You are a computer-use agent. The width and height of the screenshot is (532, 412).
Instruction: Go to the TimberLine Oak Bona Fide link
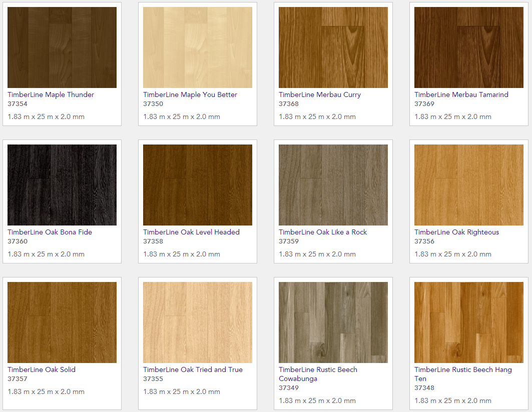click(50, 232)
